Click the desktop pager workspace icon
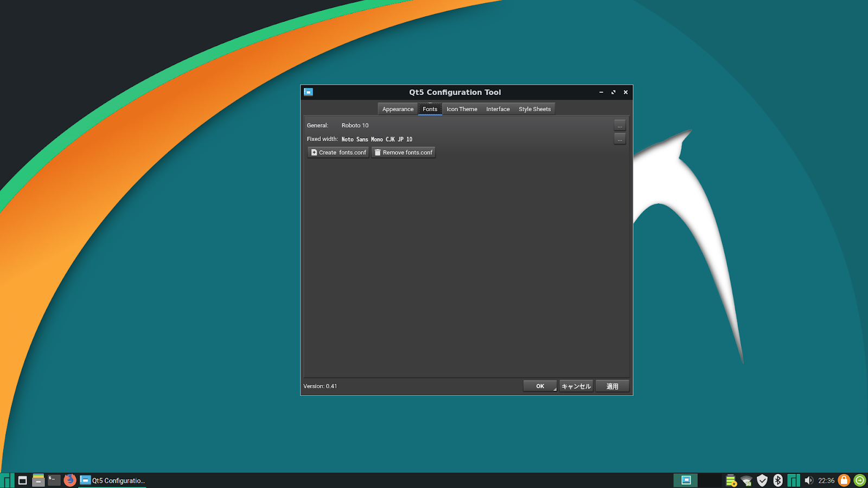 pos(686,480)
